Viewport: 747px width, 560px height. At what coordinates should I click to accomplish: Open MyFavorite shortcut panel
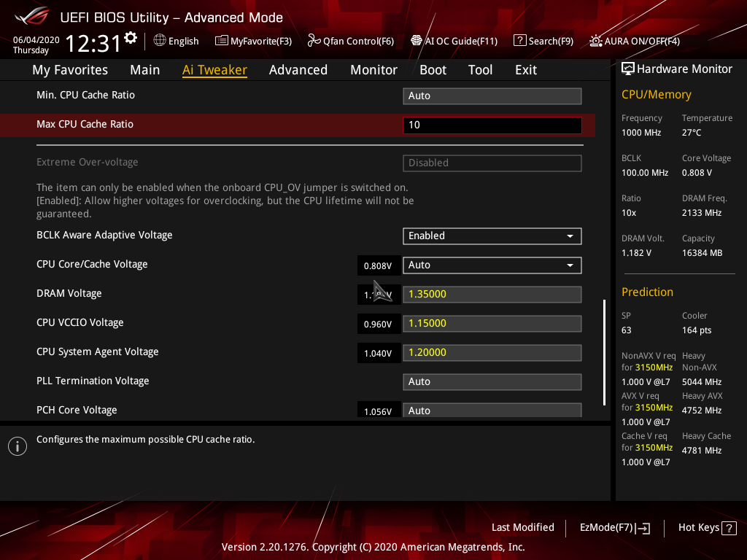[x=253, y=41]
